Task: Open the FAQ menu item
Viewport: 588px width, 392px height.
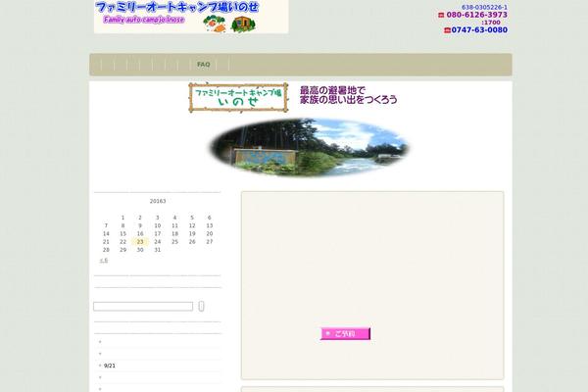Action: 203,65
